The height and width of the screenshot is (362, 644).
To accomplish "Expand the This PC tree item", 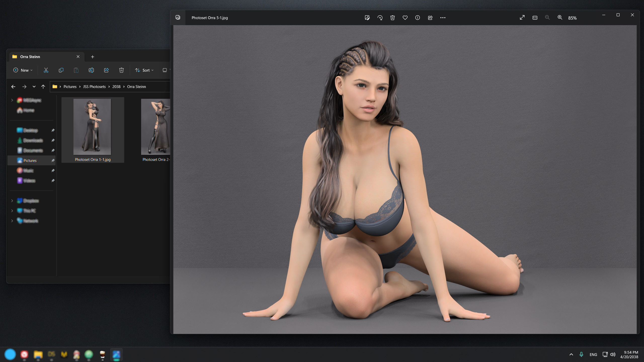I will pos(12,211).
